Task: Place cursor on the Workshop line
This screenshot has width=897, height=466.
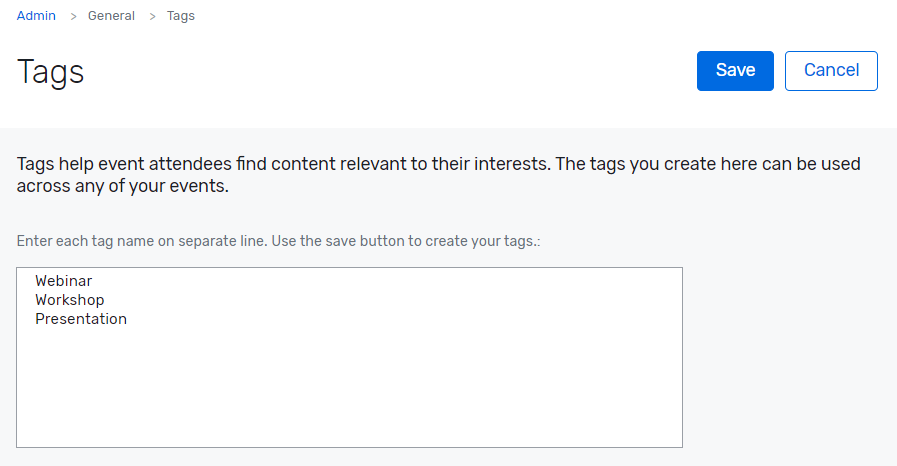Action: point(69,300)
